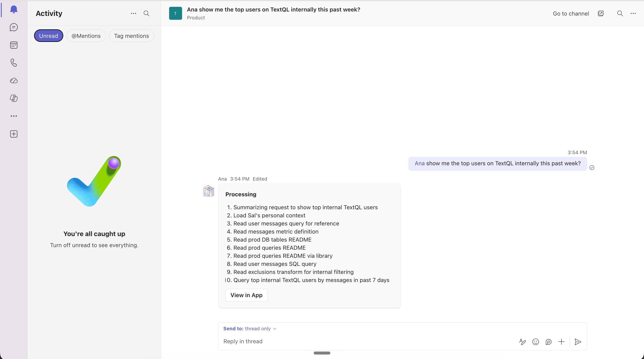This screenshot has height=359, width=644.
Task: Open the emoji picker
Action: [536, 342]
